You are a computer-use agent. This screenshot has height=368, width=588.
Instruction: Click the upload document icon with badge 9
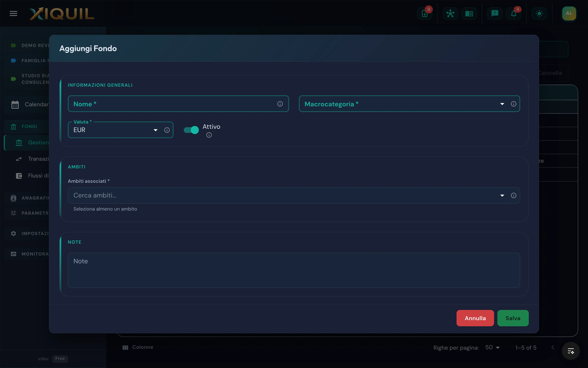[x=424, y=13]
